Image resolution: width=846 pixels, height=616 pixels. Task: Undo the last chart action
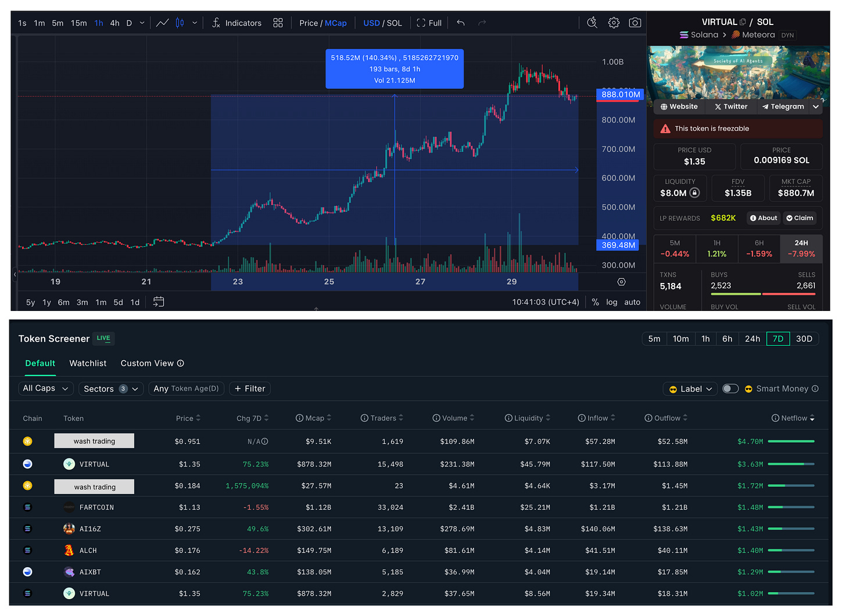pyautogui.click(x=461, y=23)
